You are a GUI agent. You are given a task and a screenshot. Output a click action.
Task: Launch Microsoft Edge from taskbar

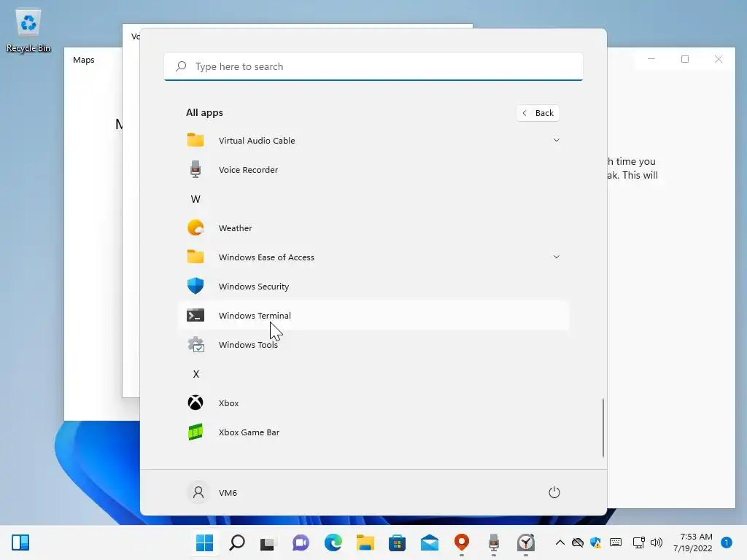tap(333, 542)
